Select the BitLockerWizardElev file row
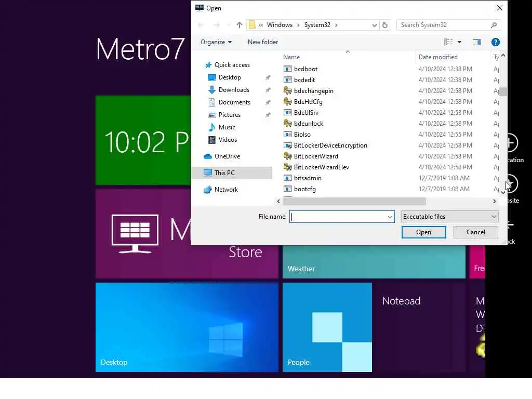Screen dimensions: 532x399 click(x=390, y=167)
